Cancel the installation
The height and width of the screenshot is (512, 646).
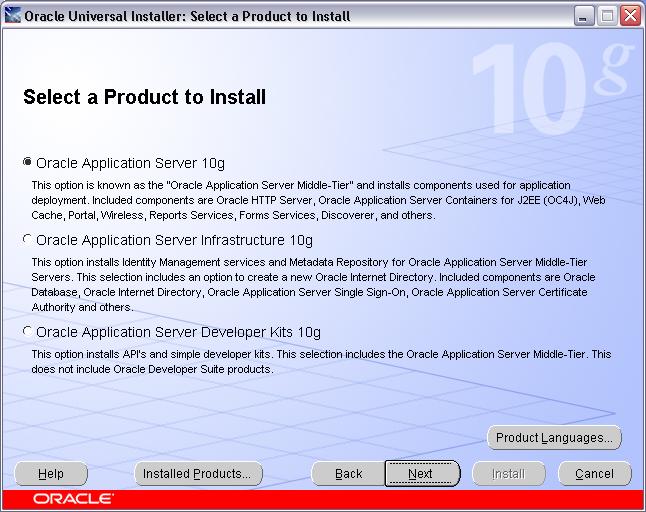click(x=594, y=473)
